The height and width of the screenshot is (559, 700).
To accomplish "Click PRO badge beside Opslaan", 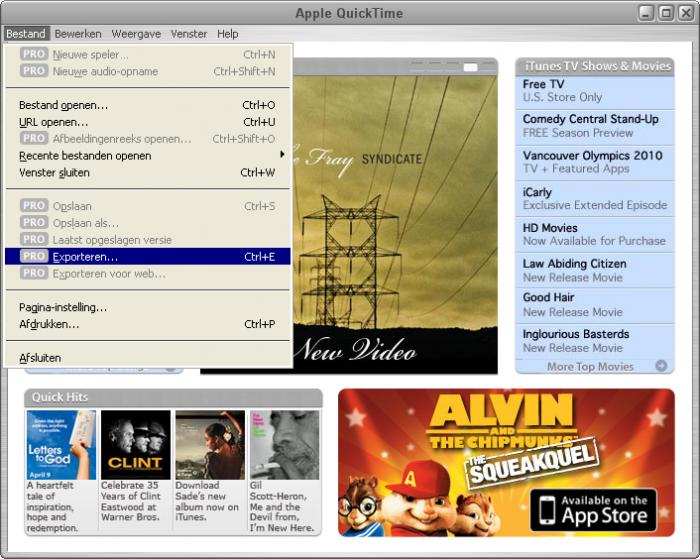I will (x=34, y=206).
